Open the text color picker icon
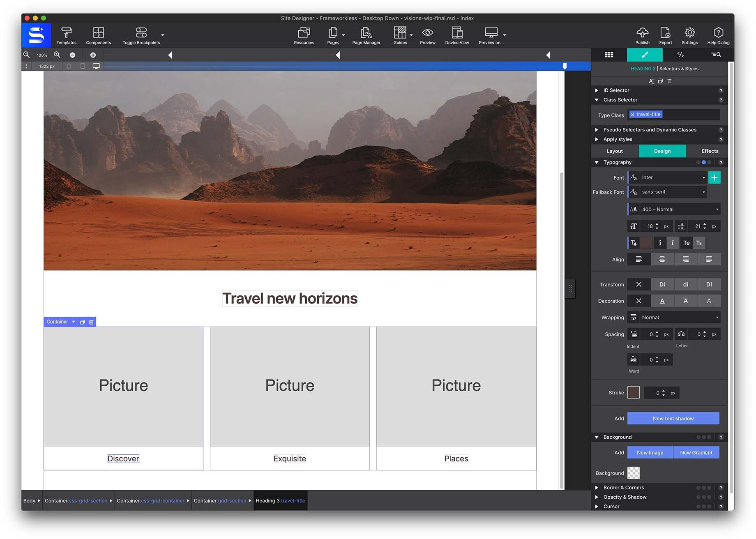Image resolution: width=756 pixels, height=539 pixels. [634, 243]
